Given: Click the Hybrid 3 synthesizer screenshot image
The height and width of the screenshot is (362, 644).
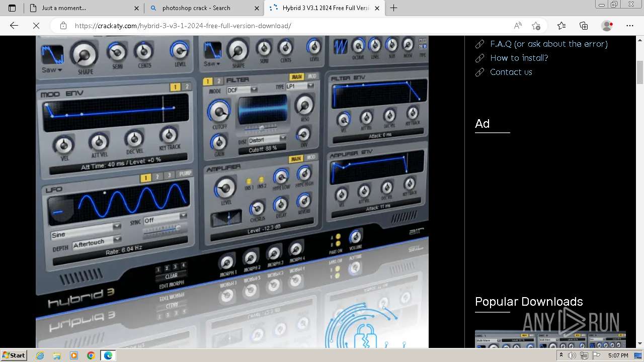Looking at the screenshot, I should pos(232,192).
